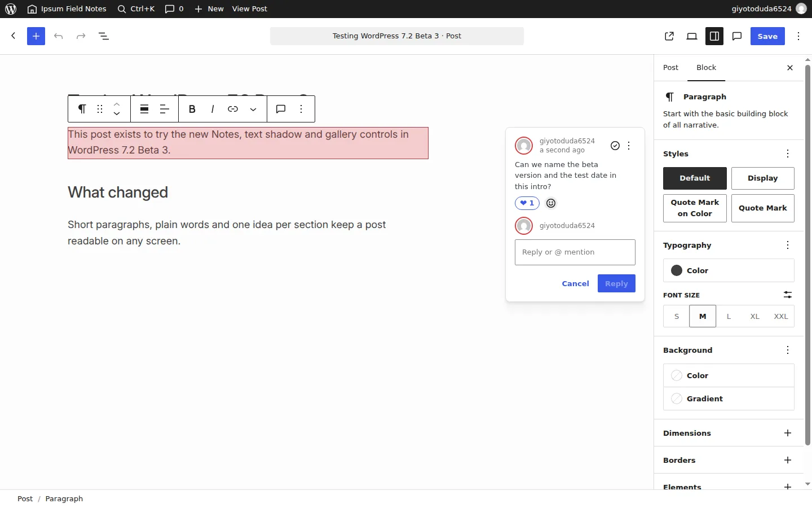Save the post
The width and height of the screenshot is (812, 508).
(x=767, y=36)
